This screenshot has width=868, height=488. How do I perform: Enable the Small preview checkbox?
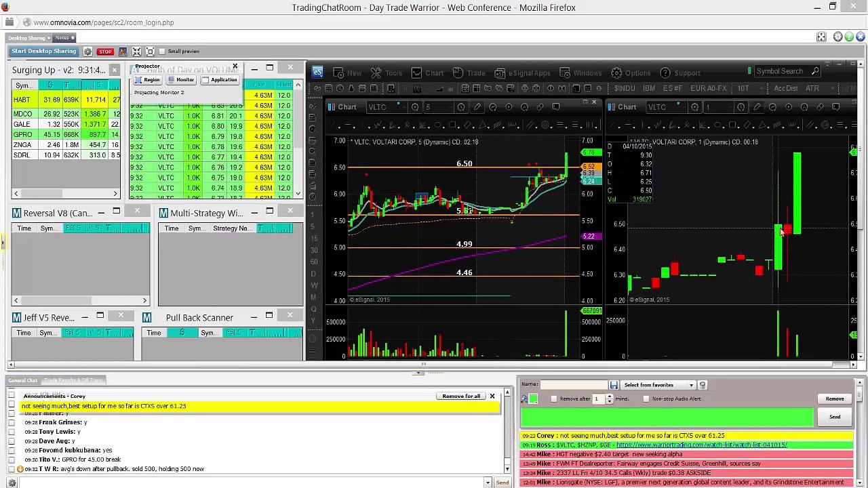(162, 52)
